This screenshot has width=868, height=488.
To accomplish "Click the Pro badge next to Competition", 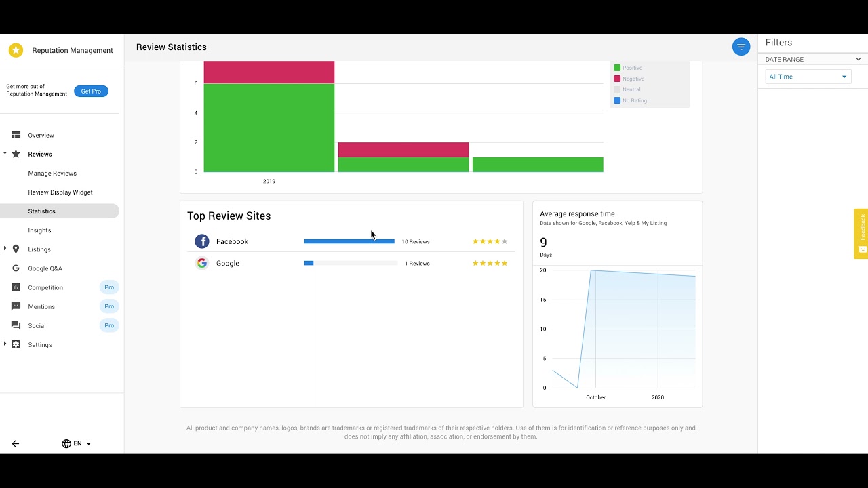I will tap(109, 287).
